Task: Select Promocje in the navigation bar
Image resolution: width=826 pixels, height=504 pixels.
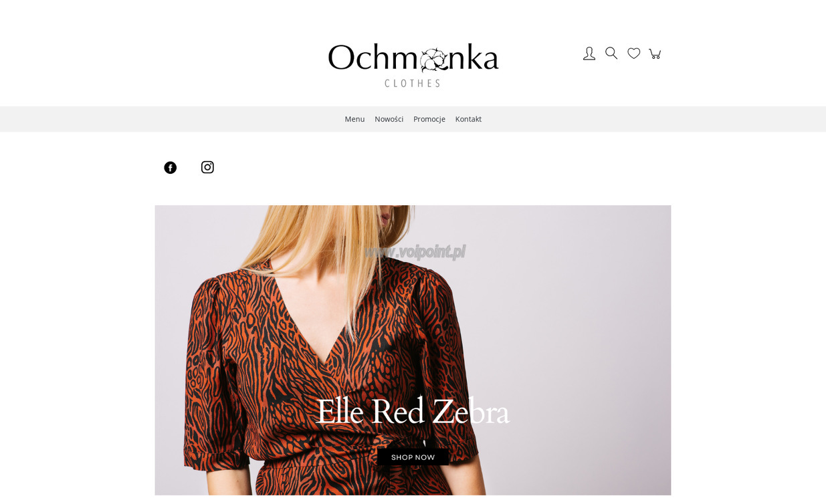Action: tap(429, 119)
